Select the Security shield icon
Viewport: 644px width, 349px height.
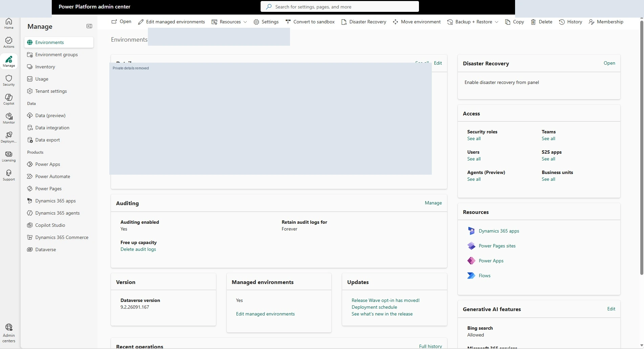point(9,80)
